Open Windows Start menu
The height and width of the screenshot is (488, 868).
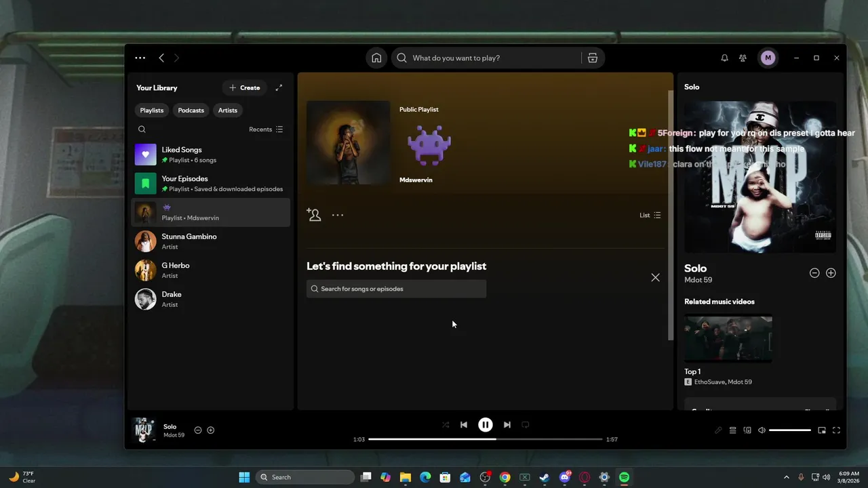click(x=244, y=477)
